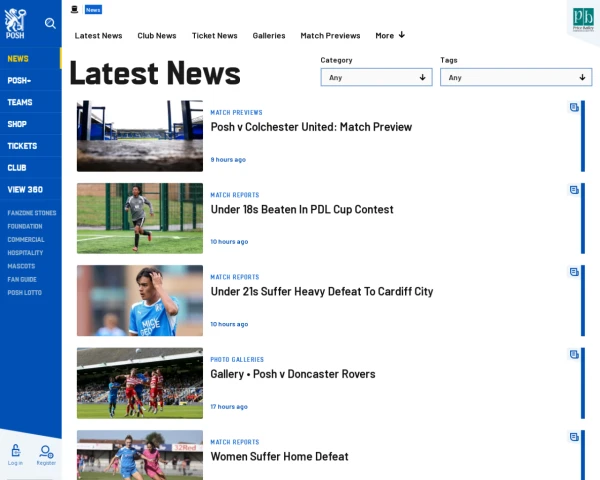Click article icon beside Colchester United preview
600x480 pixels.
[574, 107]
